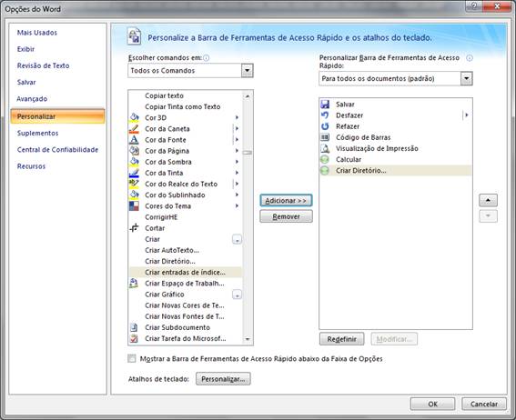This screenshot has width=516, height=420.
Task: Click the Cor do Sublinhado icon
Action: [134, 195]
